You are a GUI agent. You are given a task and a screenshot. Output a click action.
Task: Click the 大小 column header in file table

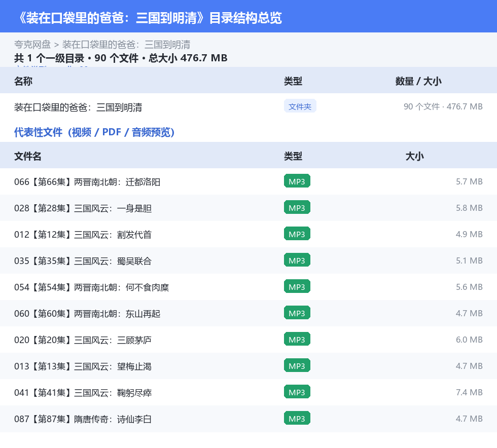pyautogui.click(x=414, y=156)
